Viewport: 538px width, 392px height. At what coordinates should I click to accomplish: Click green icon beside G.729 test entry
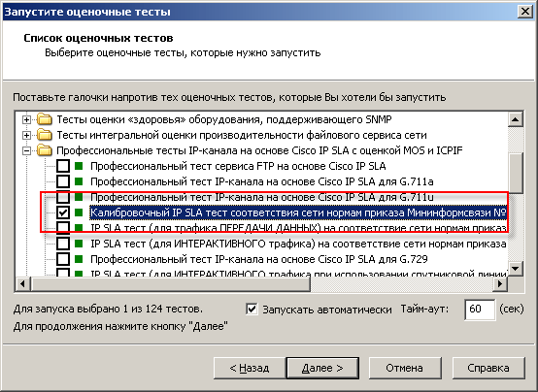[79, 259]
